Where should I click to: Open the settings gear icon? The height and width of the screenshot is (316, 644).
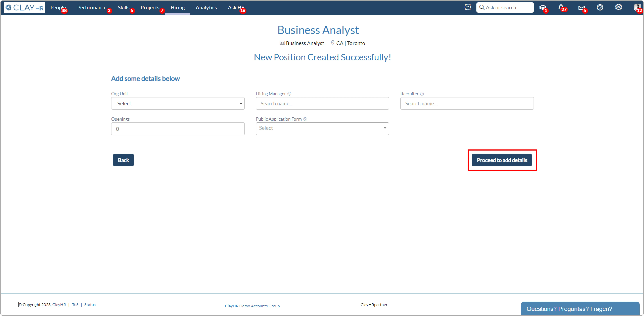point(618,7)
